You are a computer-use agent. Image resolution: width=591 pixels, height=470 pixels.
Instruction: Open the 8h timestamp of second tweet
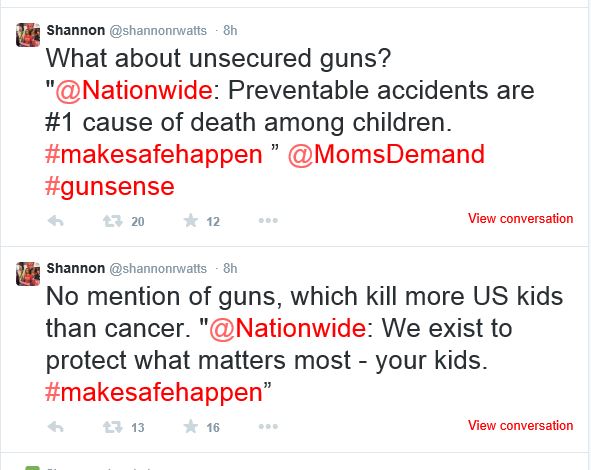(230, 268)
